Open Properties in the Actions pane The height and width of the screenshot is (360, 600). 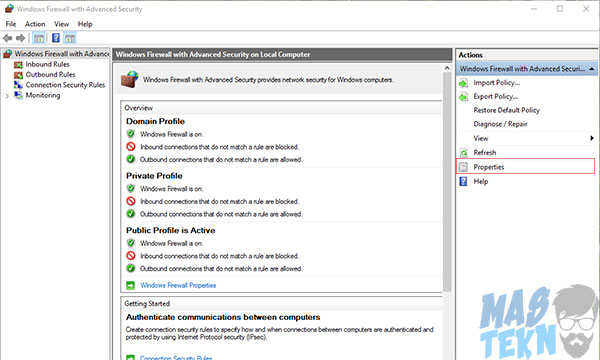coord(489,167)
